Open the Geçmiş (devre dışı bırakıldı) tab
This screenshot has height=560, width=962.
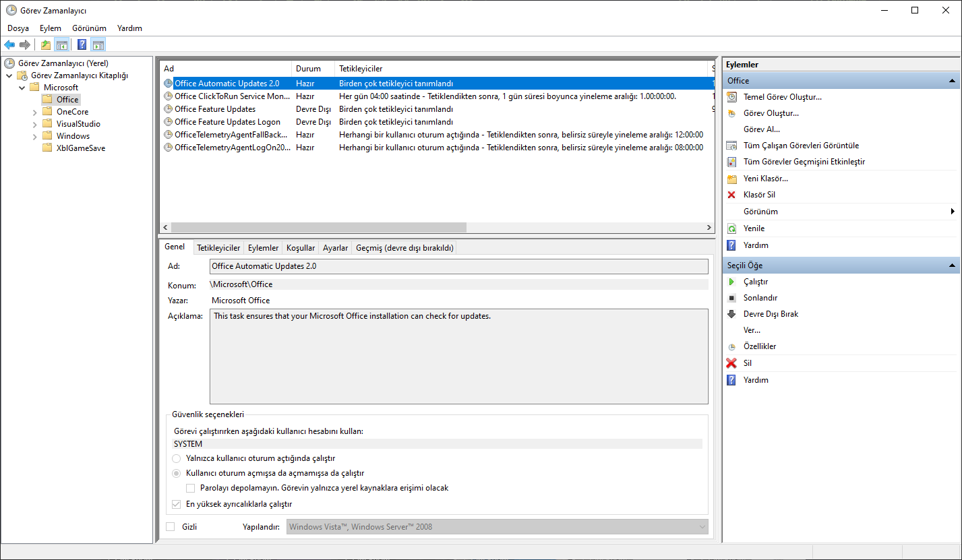[405, 248]
